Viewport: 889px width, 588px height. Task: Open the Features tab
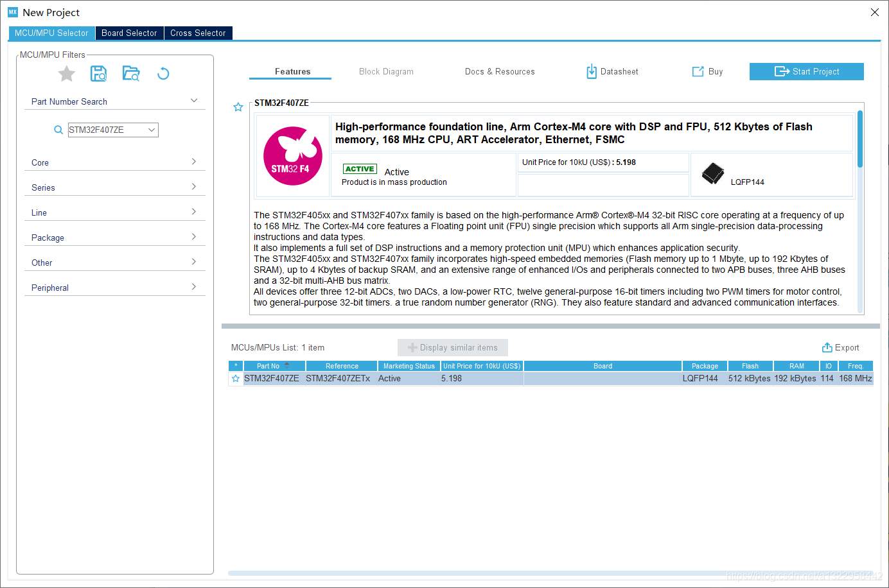point(292,71)
